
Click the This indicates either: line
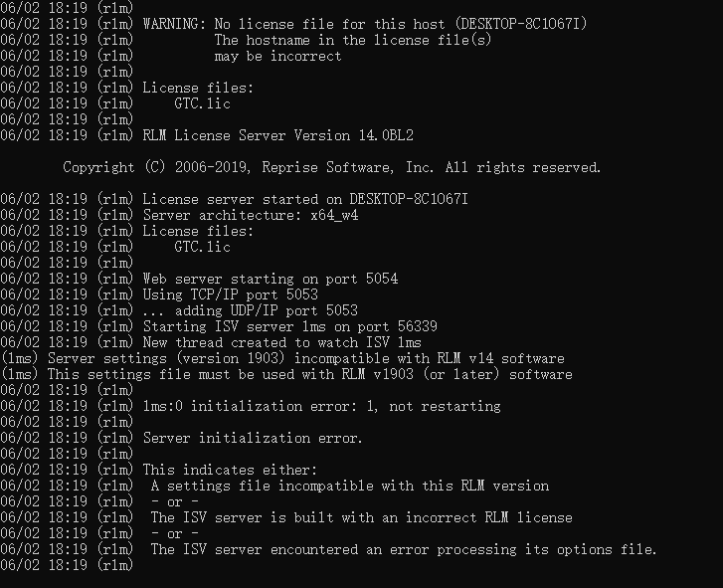coord(159,470)
